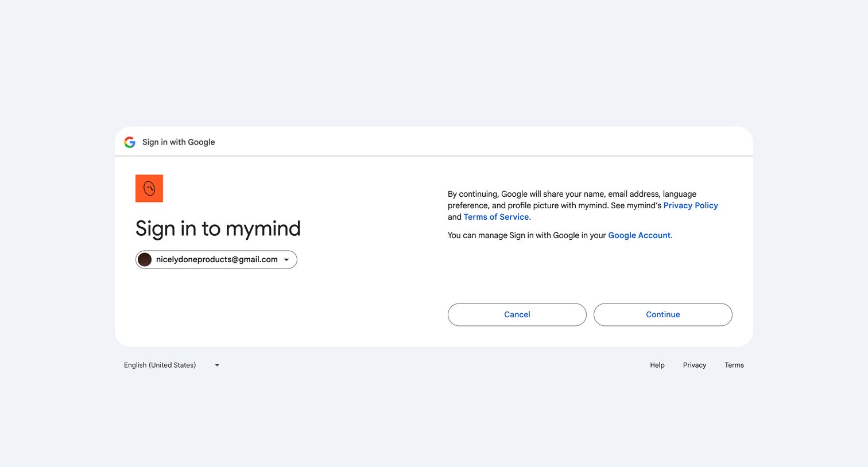Click the Cancel button
Screen dimensions: 868x467
(517, 314)
